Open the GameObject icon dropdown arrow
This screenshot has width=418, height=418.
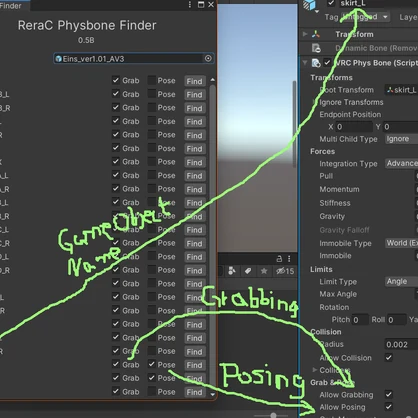(317, 12)
